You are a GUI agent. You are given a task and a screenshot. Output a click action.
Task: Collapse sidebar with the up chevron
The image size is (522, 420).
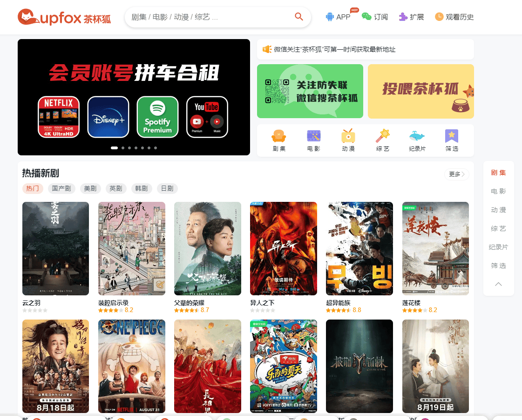tap(498, 284)
